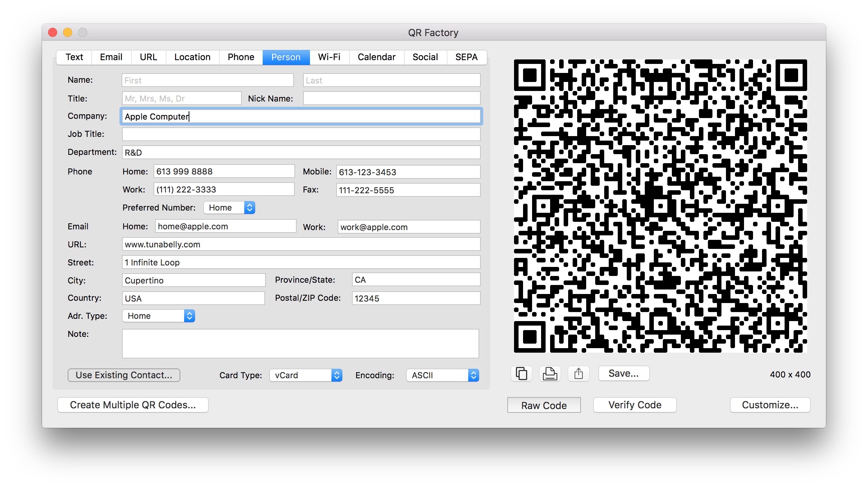868x488 pixels.
Task: Open the SEPA tab
Action: coord(467,57)
